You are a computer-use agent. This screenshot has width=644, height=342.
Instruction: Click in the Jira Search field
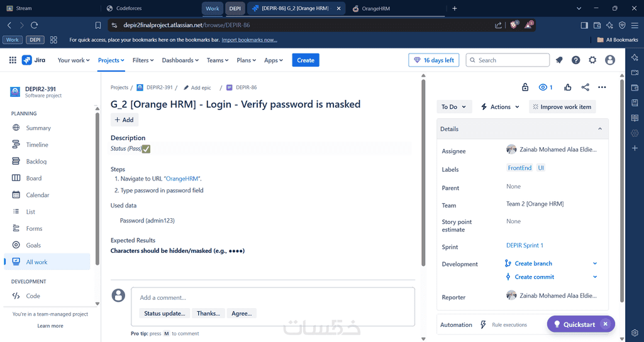(x=508, y=60)
